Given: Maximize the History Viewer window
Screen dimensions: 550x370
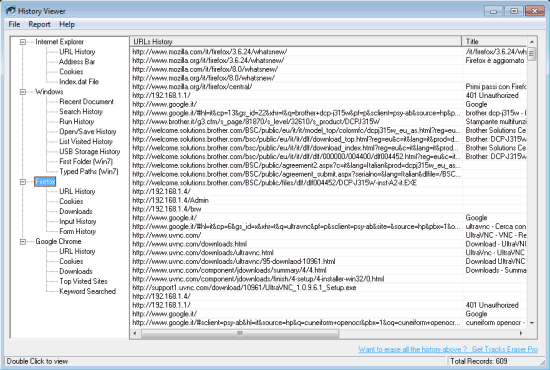Looking at the screenshot, I should pos(514,11).
